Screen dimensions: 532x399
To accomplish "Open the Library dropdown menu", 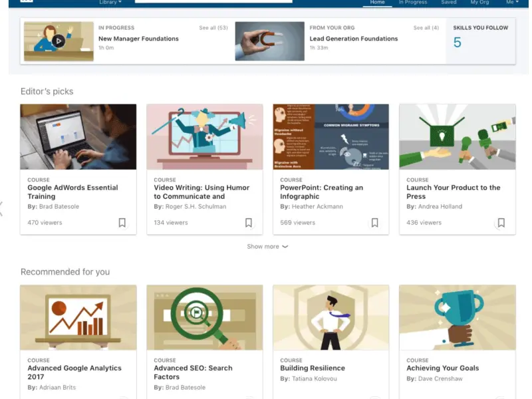I will [110, 3].
